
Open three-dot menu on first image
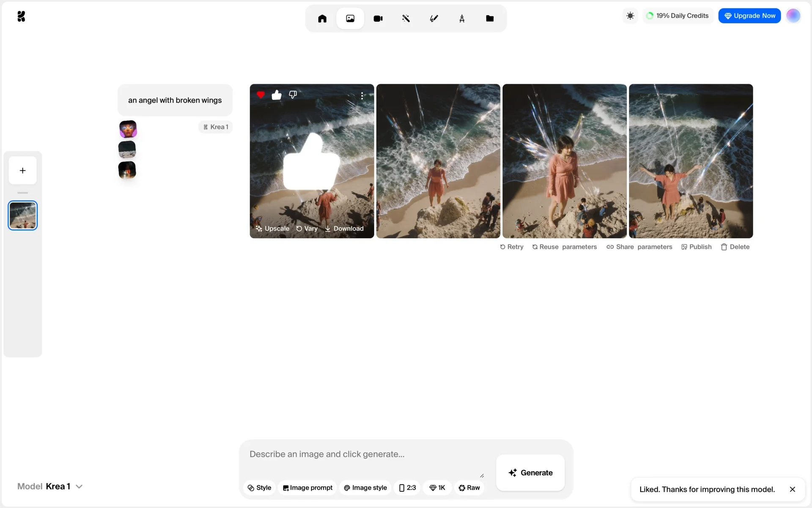click(362, 96)
